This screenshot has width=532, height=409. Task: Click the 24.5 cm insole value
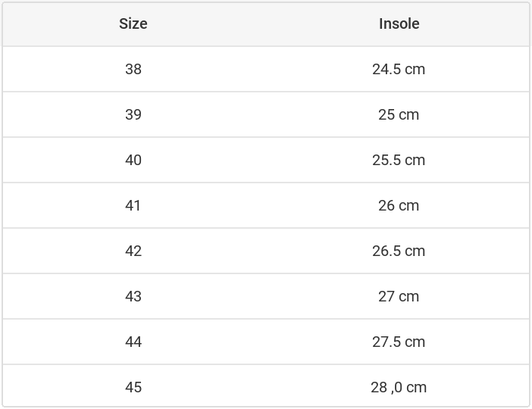point(399,69)
